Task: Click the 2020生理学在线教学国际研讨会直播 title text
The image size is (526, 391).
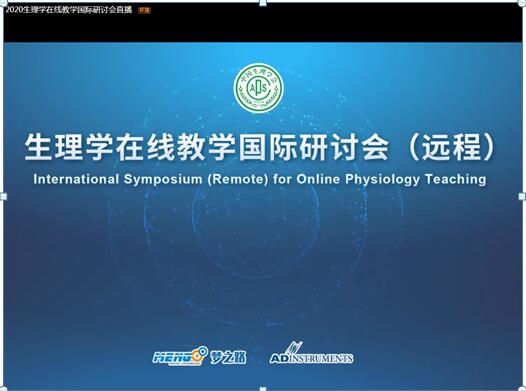Action: click(69, 10)
